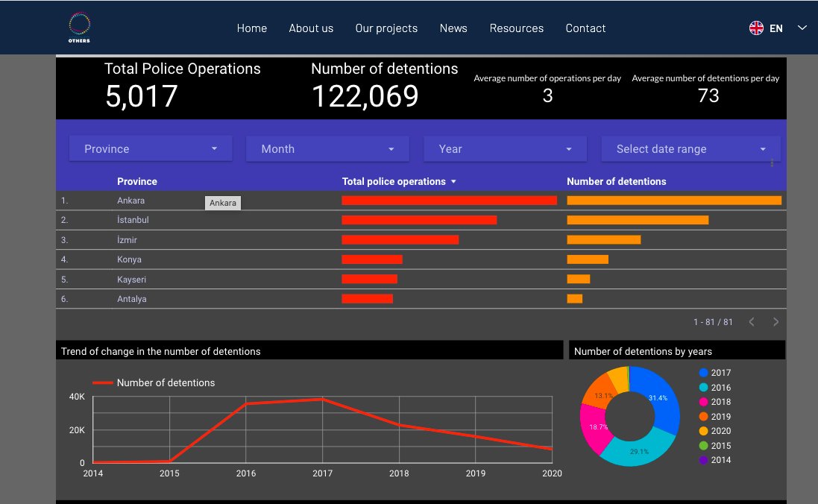Go to previous table page arrow

coord(751,322)
